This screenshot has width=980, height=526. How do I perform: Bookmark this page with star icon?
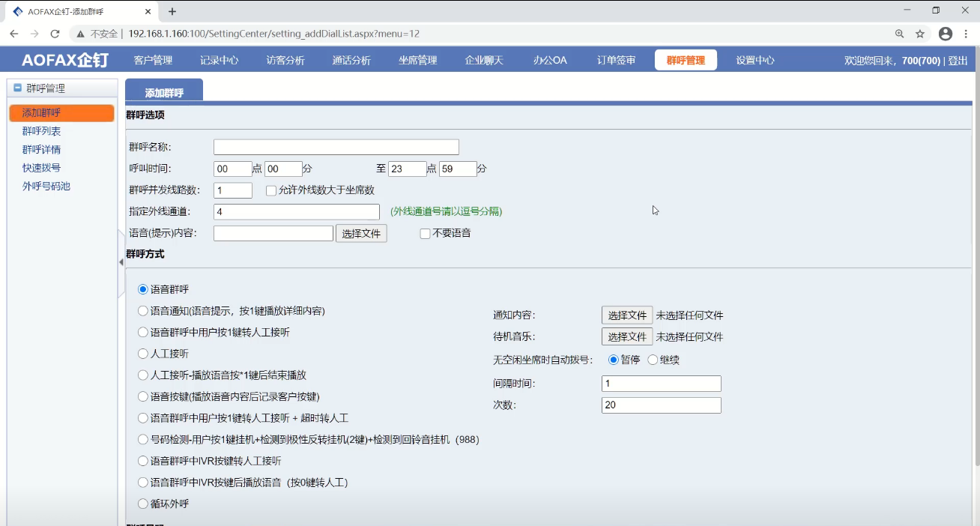920,34
